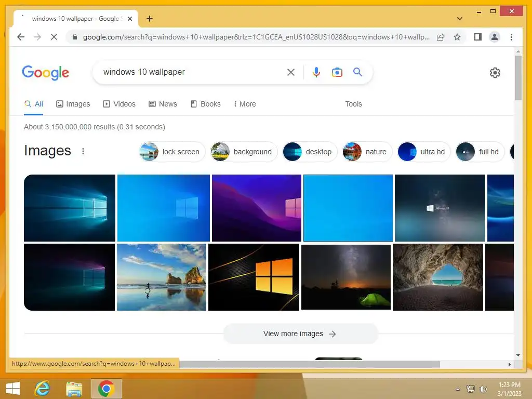Filter images by lock screen chip
532x399 pixels.
tap(172, 152)
